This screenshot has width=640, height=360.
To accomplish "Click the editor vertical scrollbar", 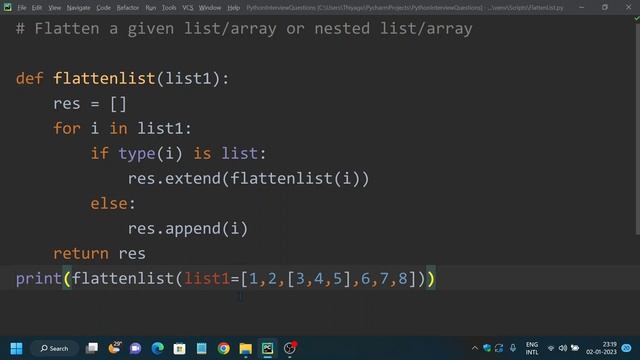I will coord(638,129).
